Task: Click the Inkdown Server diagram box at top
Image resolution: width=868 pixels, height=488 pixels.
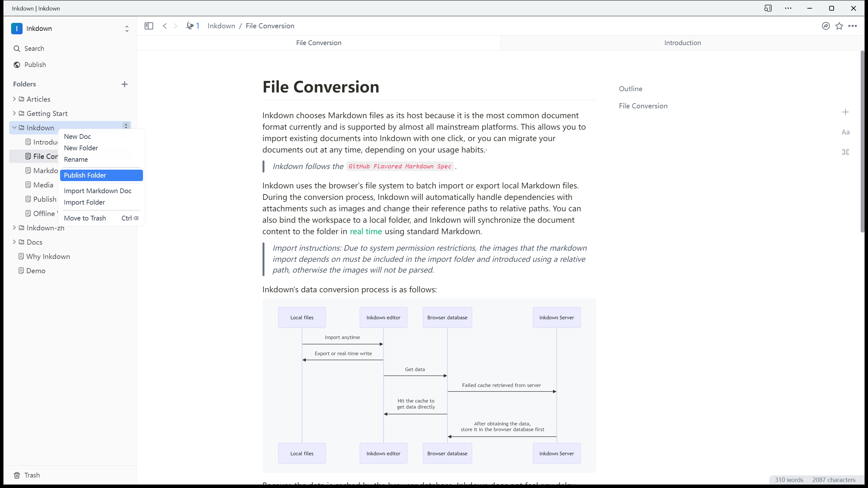Action: (x=557, y=318)
